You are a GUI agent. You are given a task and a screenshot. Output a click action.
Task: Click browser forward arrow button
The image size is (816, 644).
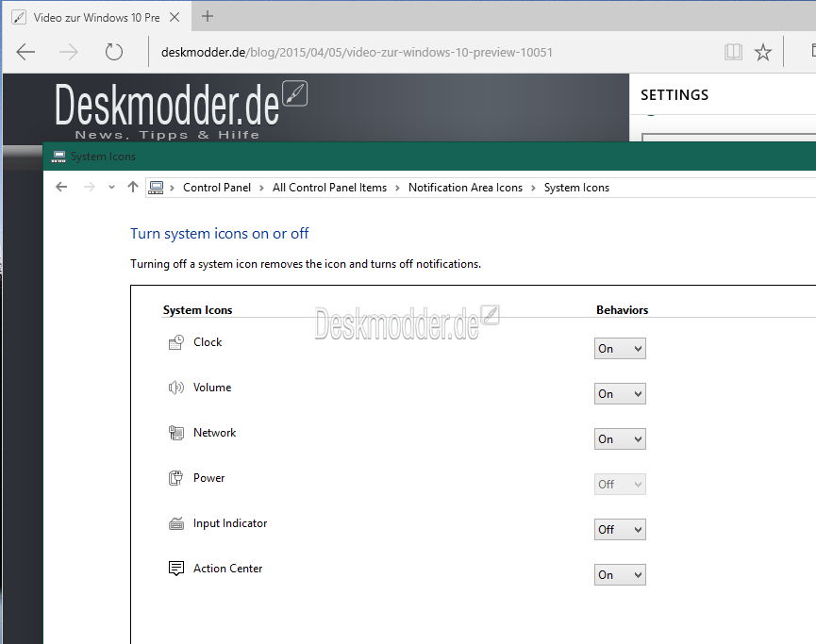point(68,52)
